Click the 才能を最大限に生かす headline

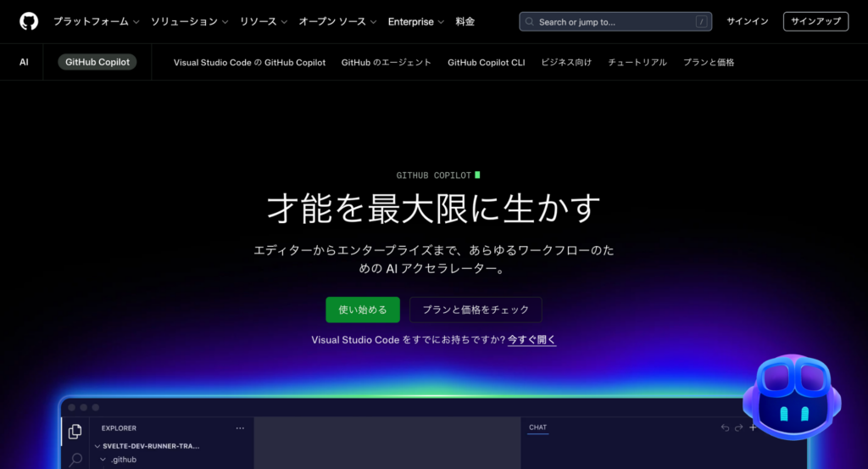click(434, 209)
